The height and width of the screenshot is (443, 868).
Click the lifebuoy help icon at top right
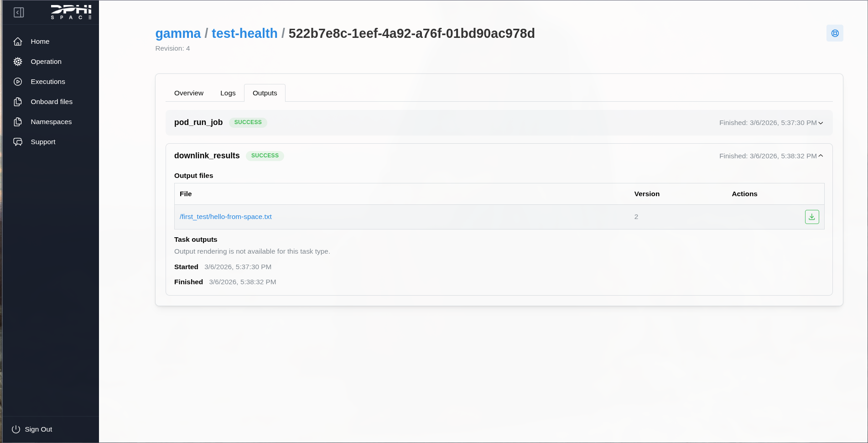[835, 33]
